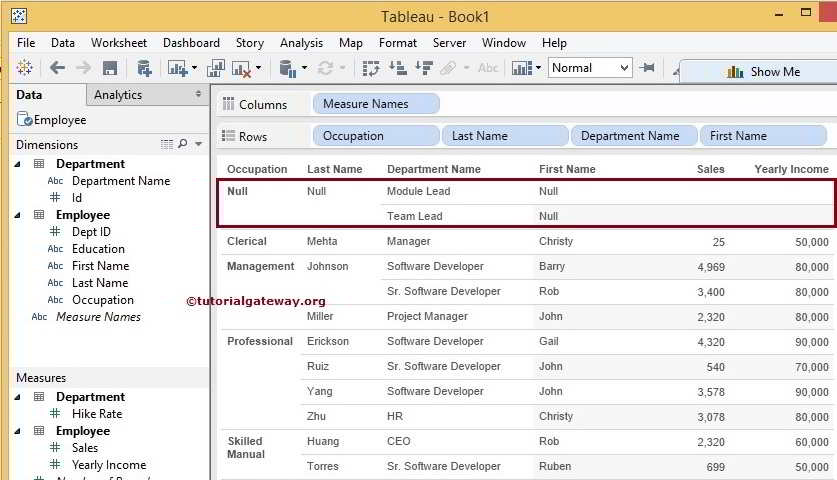Collapse the Employee folder under Dimensions
Viewport: 837px width, 480px height.
pyautogui.click(x=19, y=215)
